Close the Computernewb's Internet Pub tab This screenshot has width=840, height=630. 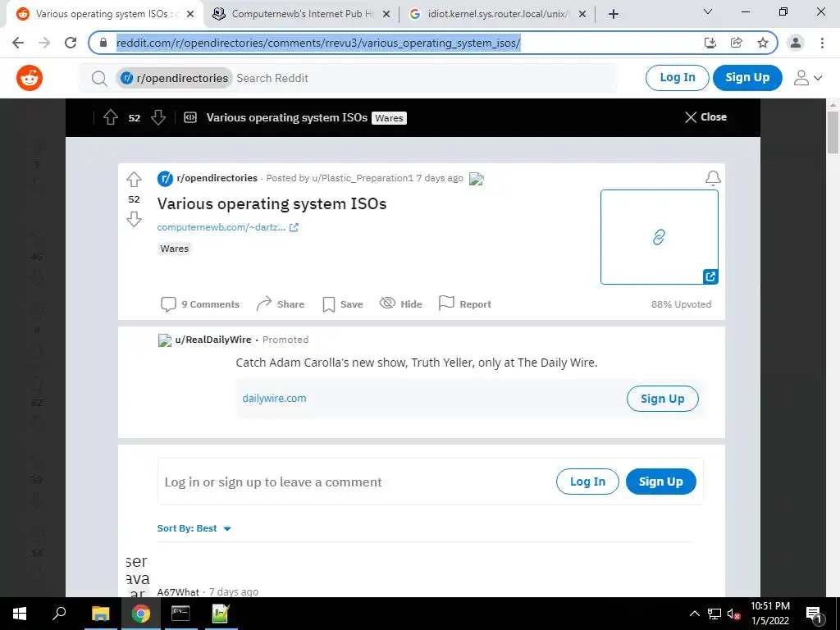click(x=386, y=14)
